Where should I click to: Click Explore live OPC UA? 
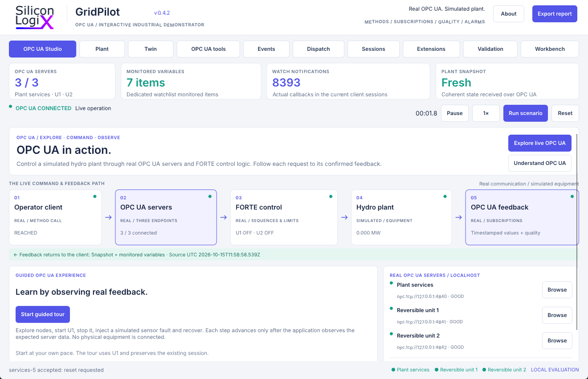pyautogui.click(x=540, y=143)
